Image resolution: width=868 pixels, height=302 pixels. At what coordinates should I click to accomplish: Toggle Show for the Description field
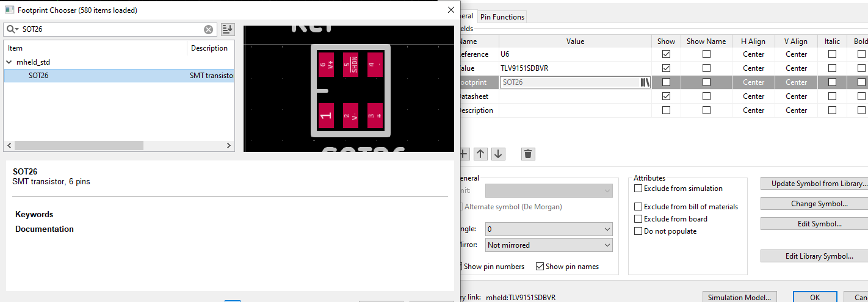[666, 110]
